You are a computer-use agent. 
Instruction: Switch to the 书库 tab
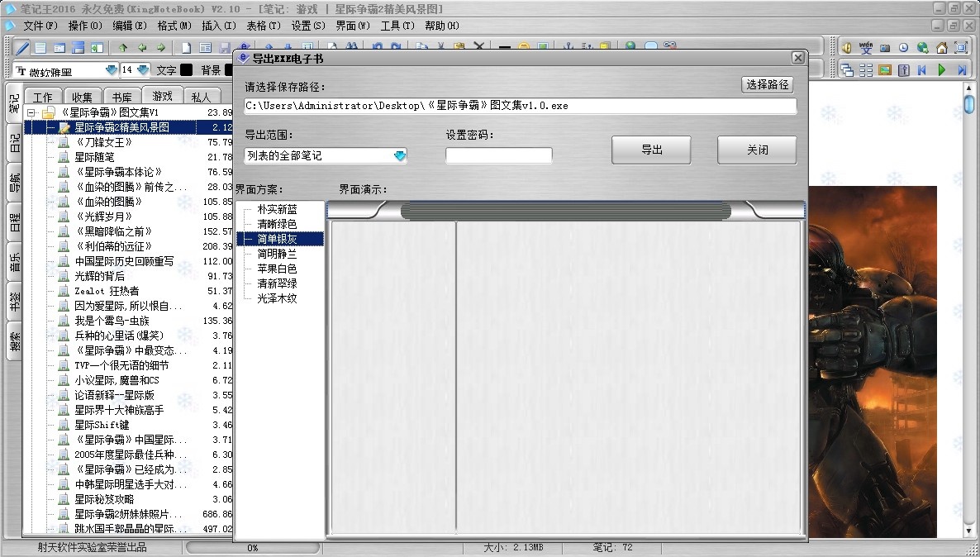click(x=121, y=97)
